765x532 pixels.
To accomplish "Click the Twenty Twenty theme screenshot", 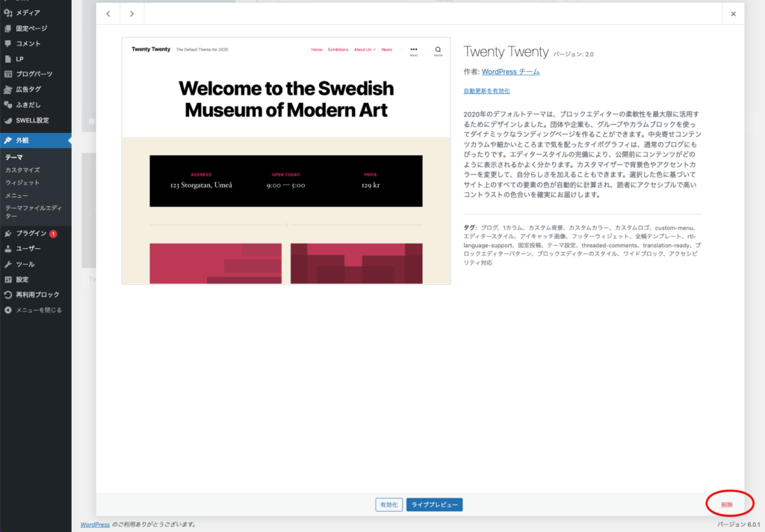I will [286, 161].
